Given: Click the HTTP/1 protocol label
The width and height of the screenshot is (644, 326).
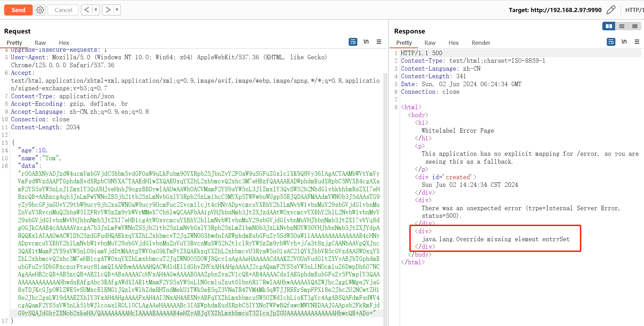Looking at the screenshot, I should pyautogui.click(x=634, y=10).
